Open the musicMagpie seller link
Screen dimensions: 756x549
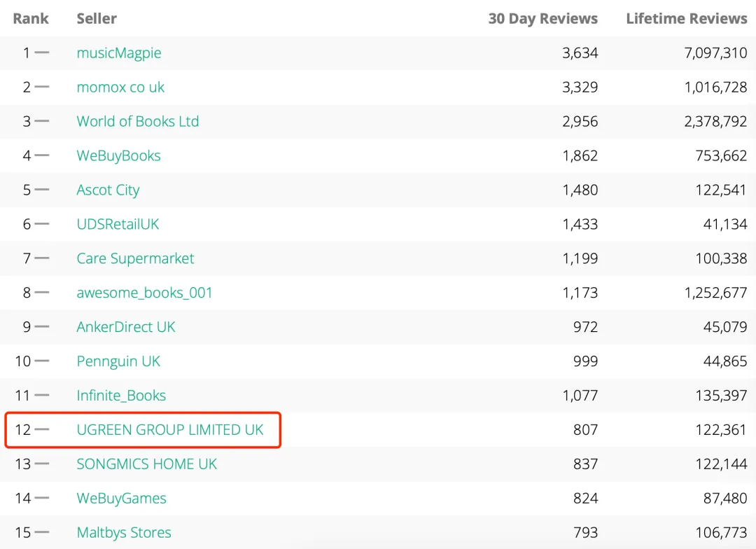pos(119,53)
